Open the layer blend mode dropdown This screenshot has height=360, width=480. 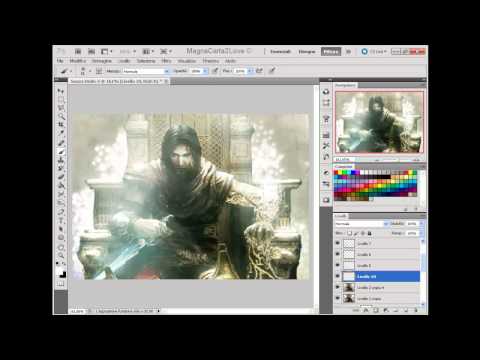pos(361,224)
